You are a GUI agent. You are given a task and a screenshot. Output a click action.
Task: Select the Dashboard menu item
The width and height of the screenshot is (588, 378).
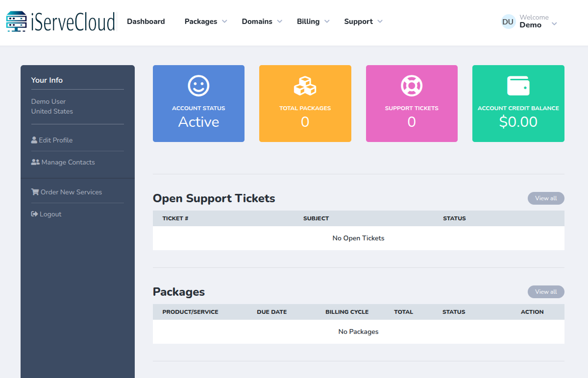pyautogui.click(x=146, y=21)
